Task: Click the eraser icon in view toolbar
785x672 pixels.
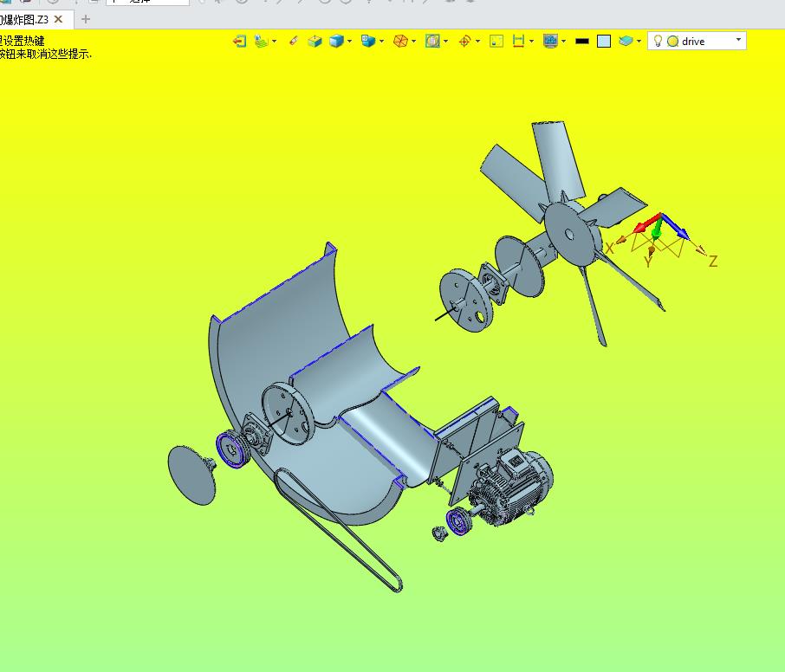Action: [x=294, y=41]
